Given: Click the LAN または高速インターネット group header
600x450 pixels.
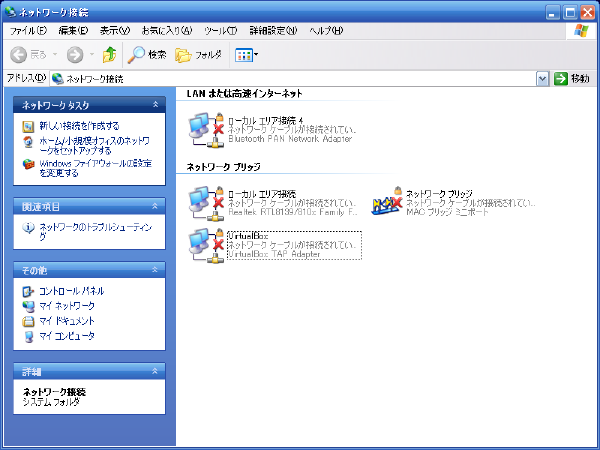Looking at the screenshot, I should tap(245, 93).
